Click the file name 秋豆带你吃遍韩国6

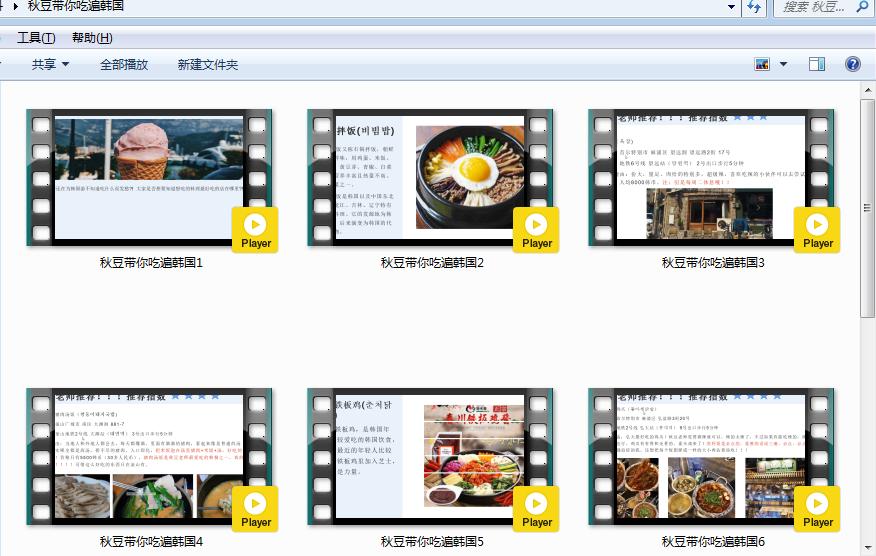click(x=713, y=541)
